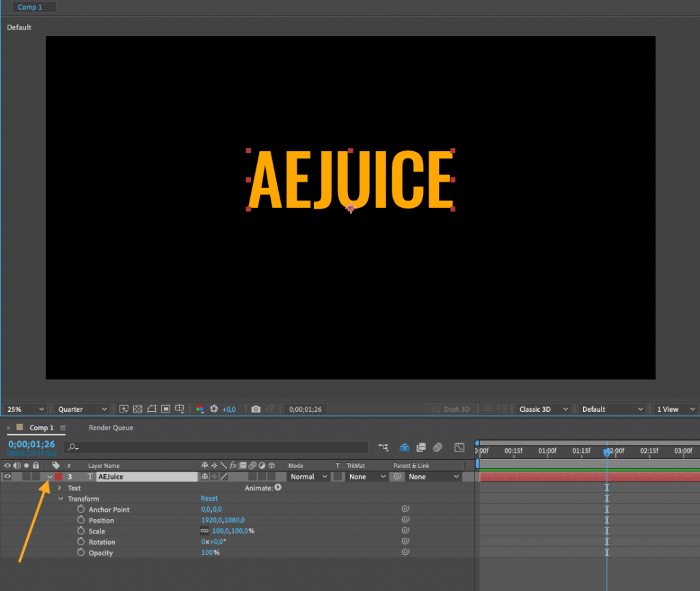Open the composition mini-flowchart
The width and height of the screenshot is (700, 591).
[x=381, y=447]
